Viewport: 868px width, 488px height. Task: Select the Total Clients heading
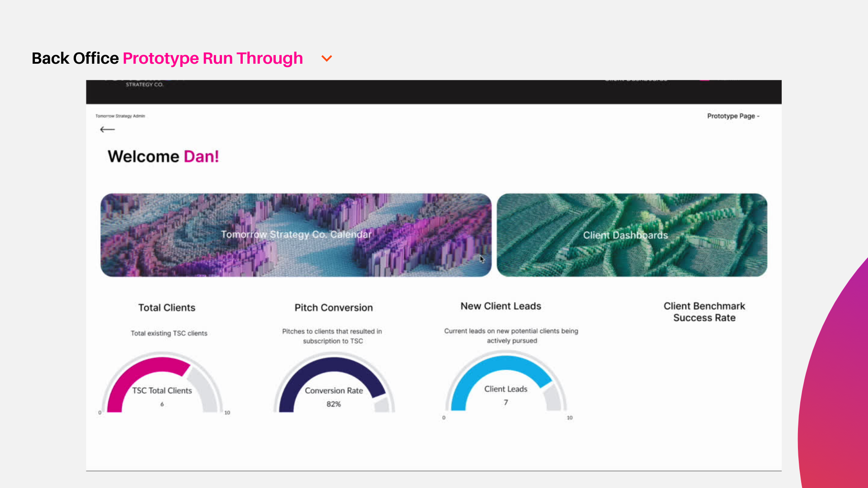click(x=167, y=308)
